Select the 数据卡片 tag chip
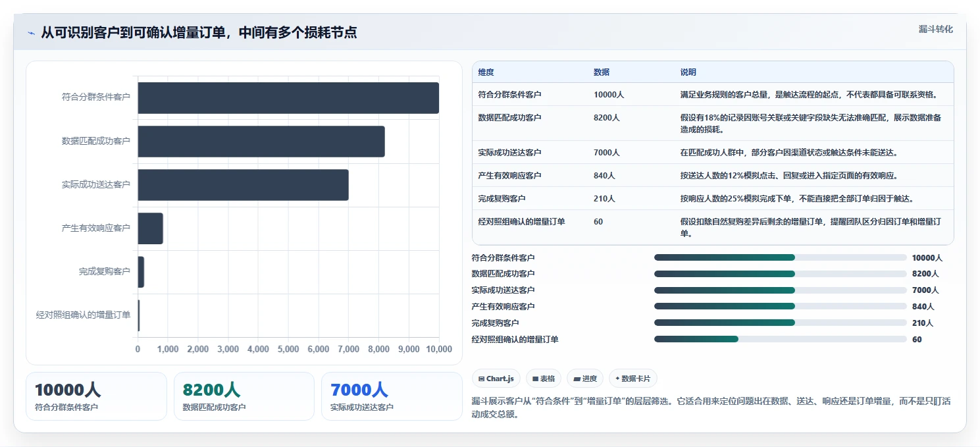 (633, 379)
